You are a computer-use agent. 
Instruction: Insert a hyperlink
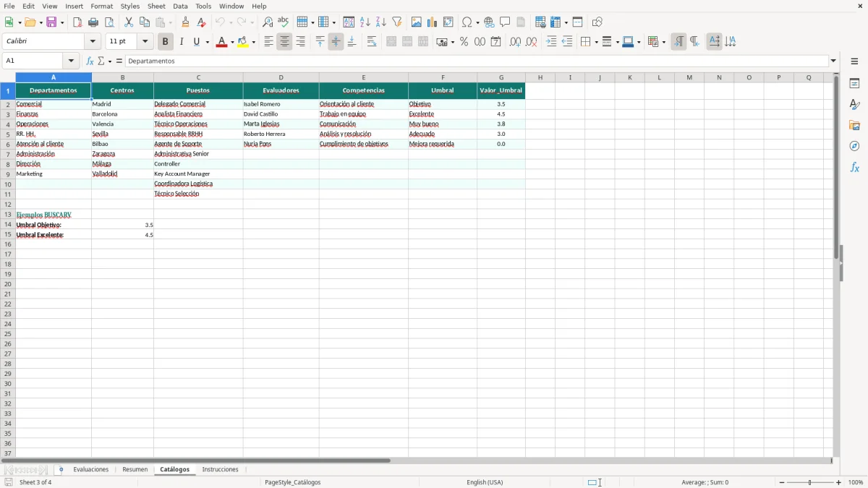tap(489, 22)
